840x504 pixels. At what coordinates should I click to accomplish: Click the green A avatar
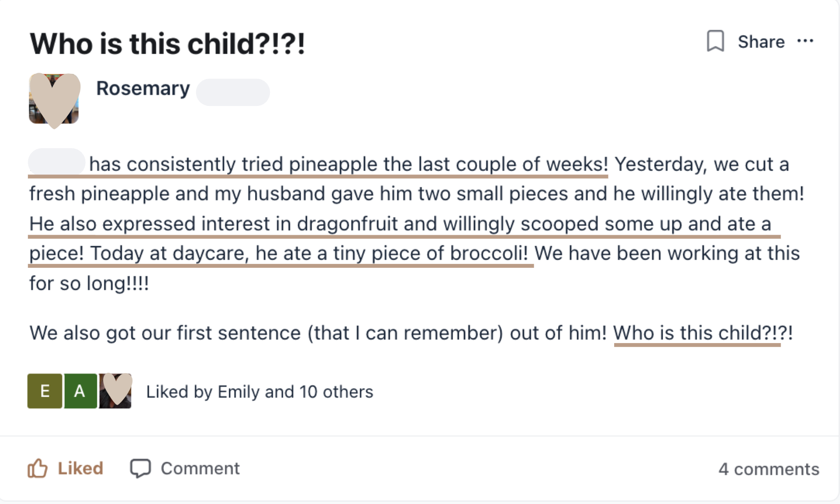80,391
